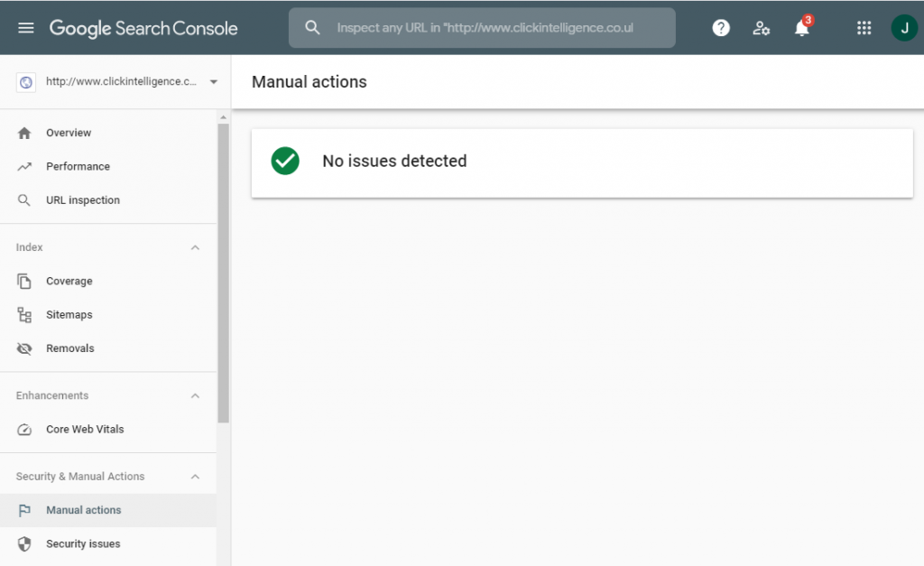
Task: Select the Manual actions menu entry
Action: pos(82,510)
